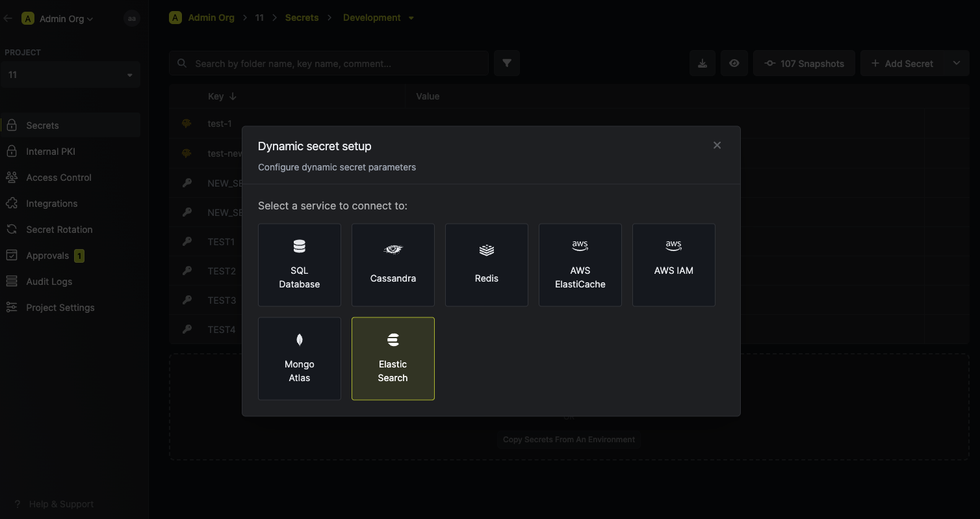Image resolution: width=980 pixels, height=519 pixels.
Task: Click the search magnifier icon
Action: point(181,63)
